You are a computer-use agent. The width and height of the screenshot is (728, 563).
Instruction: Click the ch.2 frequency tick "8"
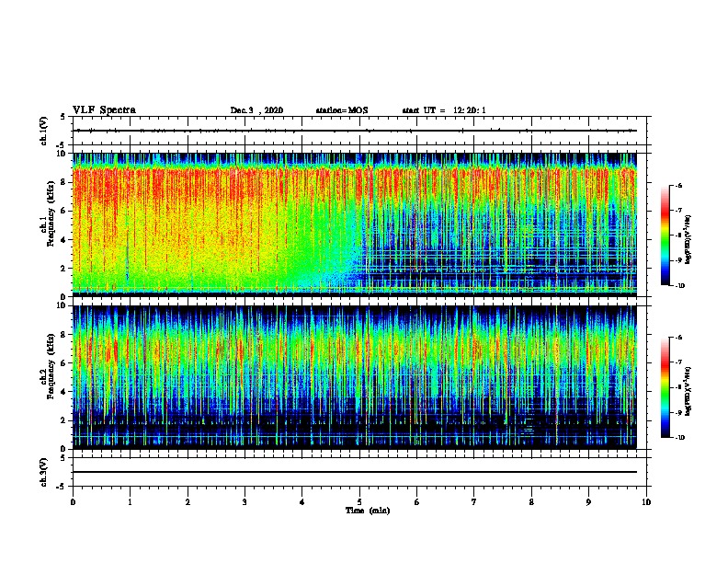63,335
